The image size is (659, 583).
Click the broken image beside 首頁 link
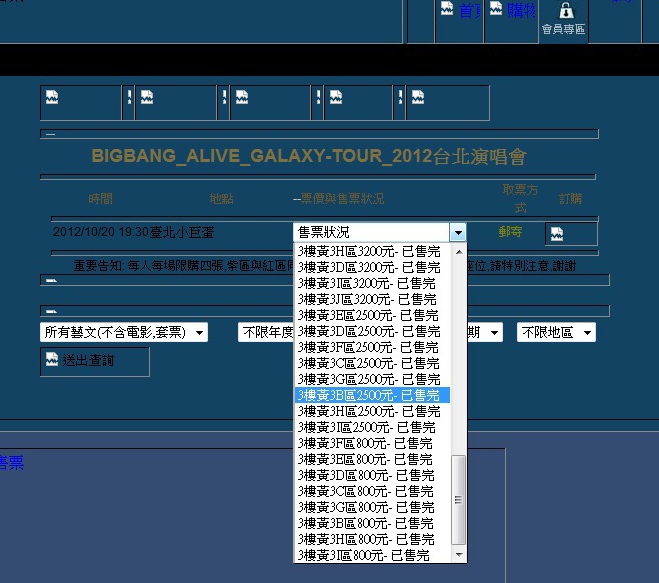point(447,9)
